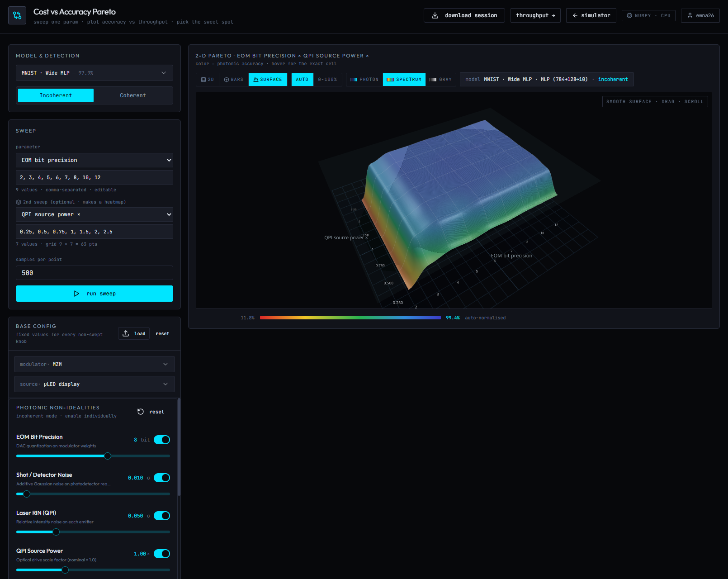Click the GRAY colormap icon

[x=433, y=80]
